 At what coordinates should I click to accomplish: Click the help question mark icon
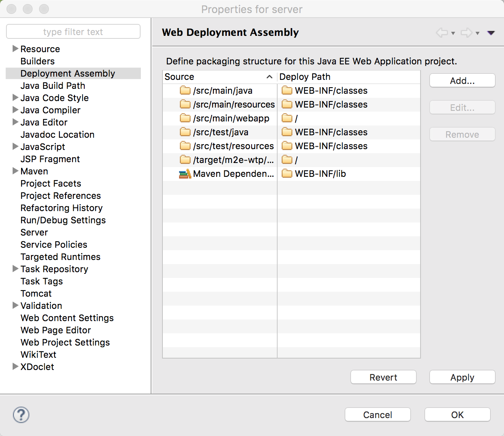tap(21, 415)
